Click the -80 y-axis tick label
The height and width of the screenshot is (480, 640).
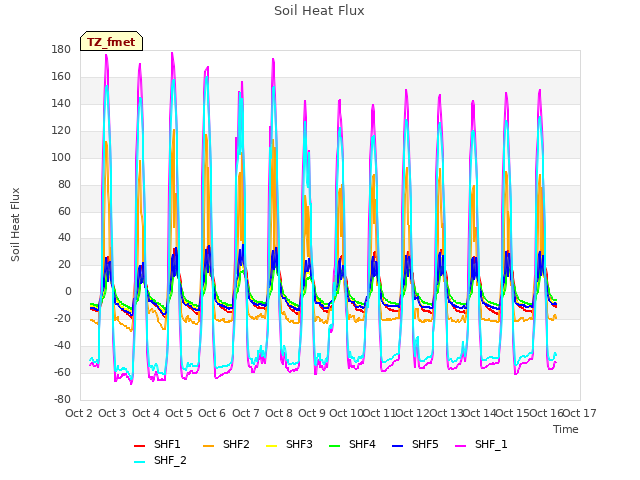click(62, 400)
